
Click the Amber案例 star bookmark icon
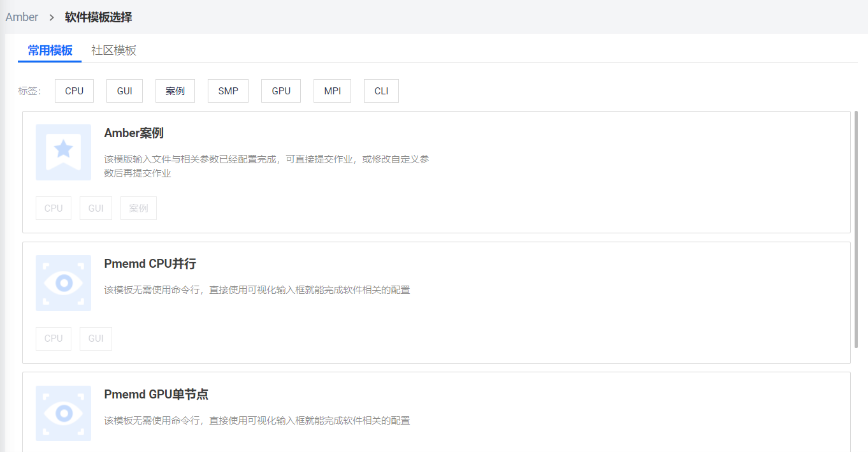point(63,152)
